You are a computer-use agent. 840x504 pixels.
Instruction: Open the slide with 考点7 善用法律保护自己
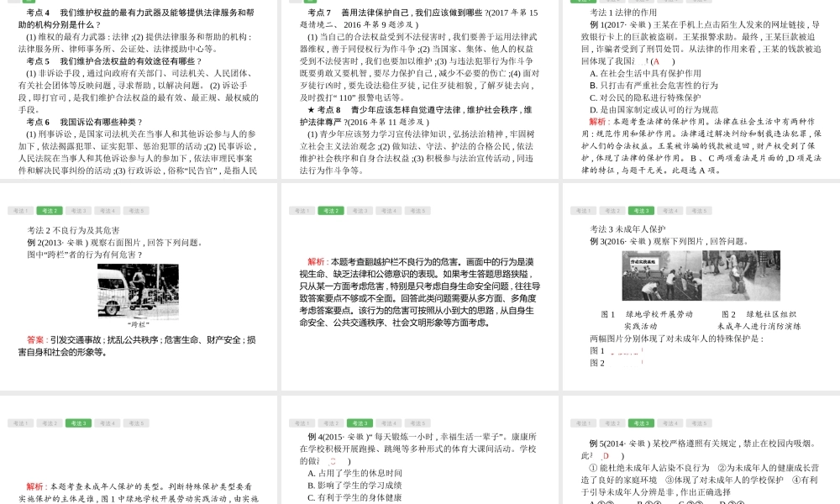tap(419, 88)
